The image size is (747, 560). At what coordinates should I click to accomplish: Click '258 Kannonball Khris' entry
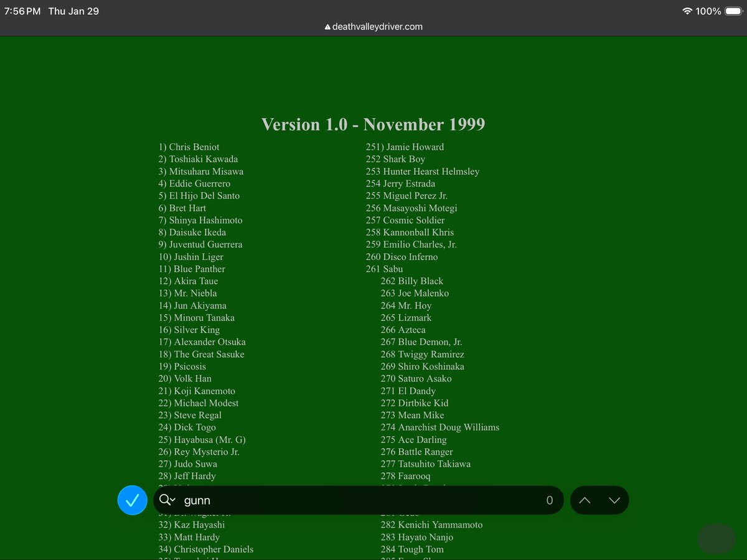coord(410,232)
